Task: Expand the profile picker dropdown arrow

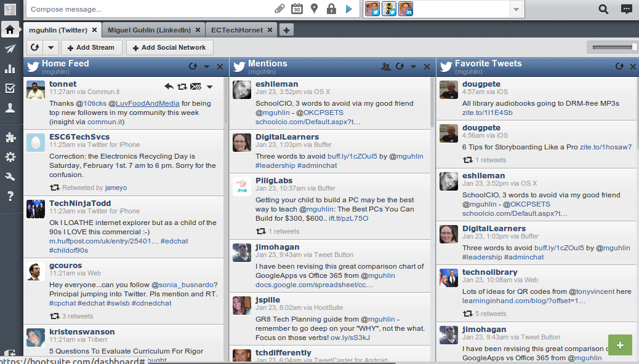Action: pos(516,9)
